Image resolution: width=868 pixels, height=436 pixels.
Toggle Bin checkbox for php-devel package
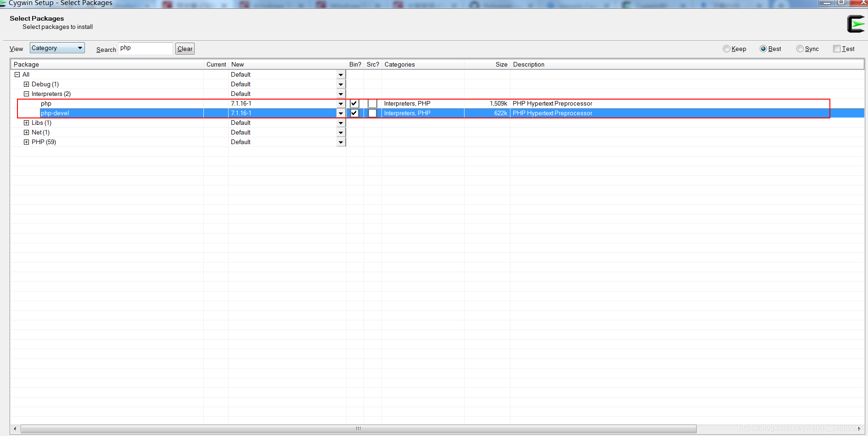(x=354, y=113)
